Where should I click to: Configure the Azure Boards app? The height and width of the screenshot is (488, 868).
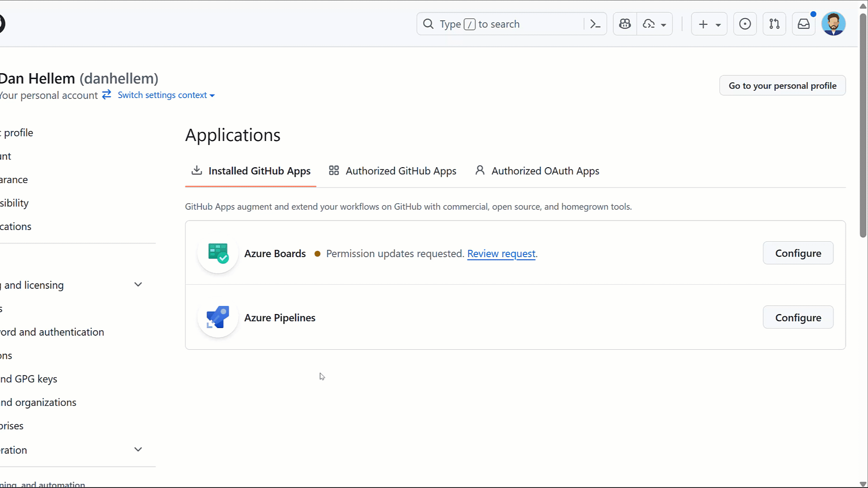tap(798, 253)
